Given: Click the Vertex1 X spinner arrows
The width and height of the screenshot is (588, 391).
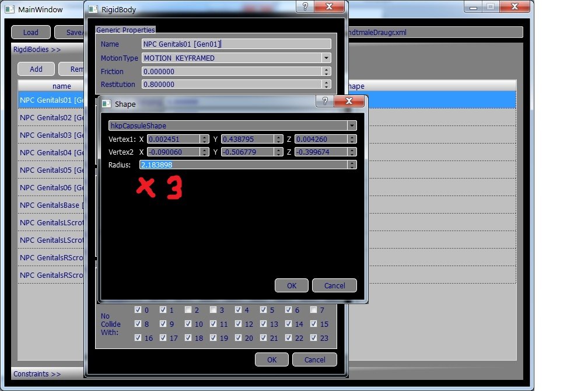Looking at the screenshot, I should click(204, 139).
